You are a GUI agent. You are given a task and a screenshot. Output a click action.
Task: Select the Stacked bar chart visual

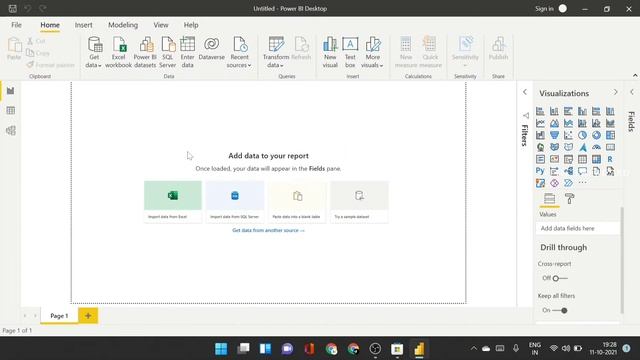click(x=540, y=111)
